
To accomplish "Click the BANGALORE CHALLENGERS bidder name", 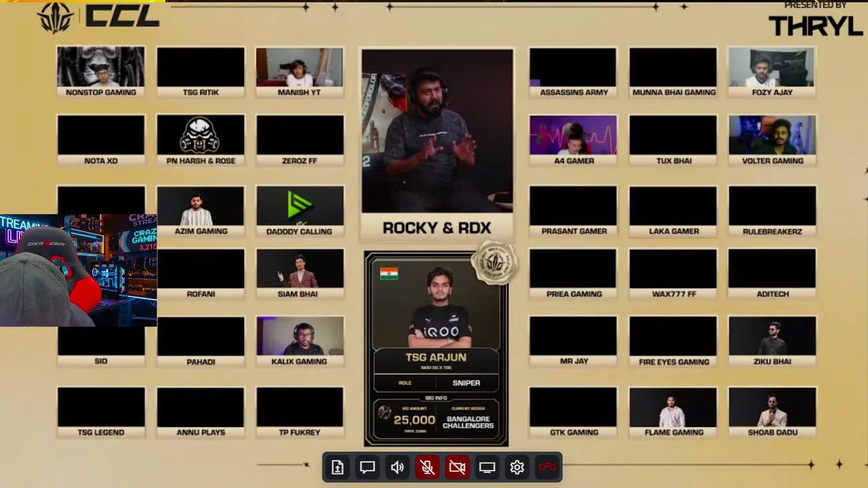I will point(468,422).
